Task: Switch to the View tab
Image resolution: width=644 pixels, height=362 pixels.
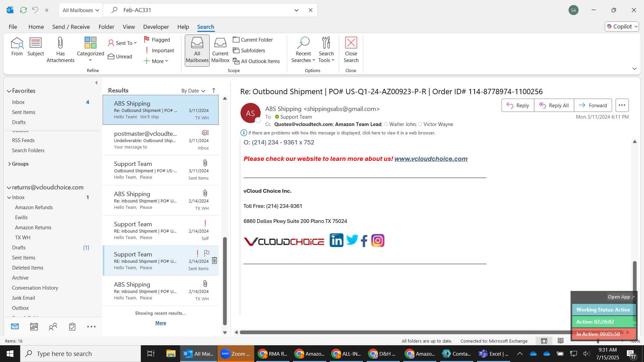Action: tap(128, 27)
